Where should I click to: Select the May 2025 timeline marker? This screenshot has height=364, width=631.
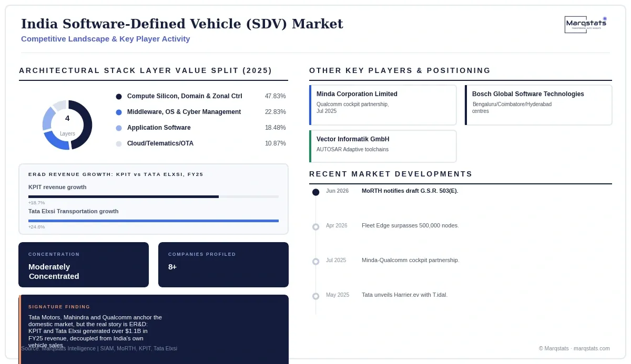click(315, 296)
